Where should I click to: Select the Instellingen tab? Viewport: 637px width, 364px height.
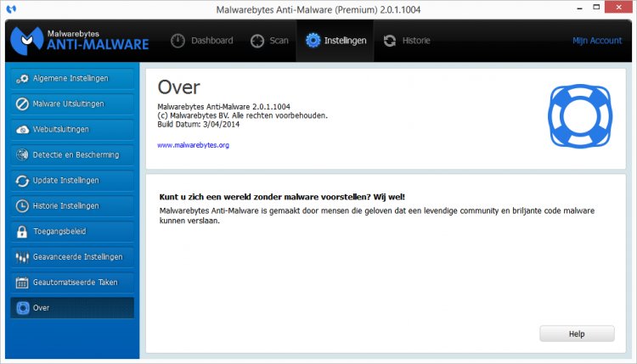[335, 41]
